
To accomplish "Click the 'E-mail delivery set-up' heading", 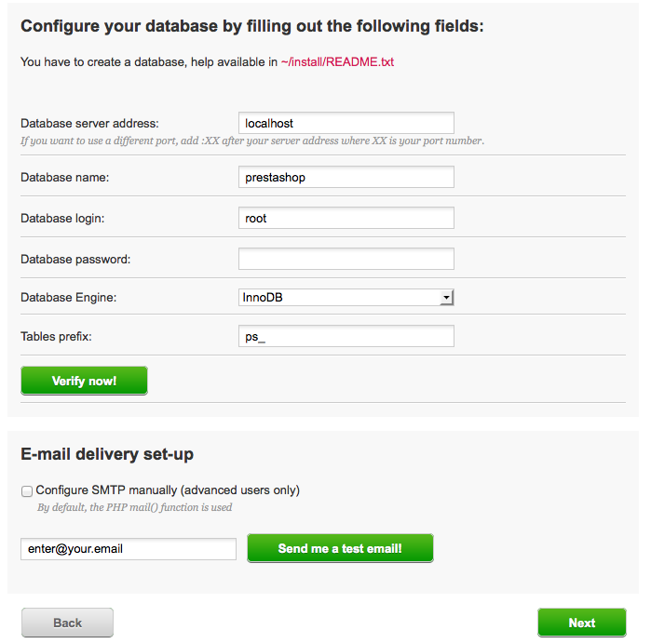I will pos(107,454).
